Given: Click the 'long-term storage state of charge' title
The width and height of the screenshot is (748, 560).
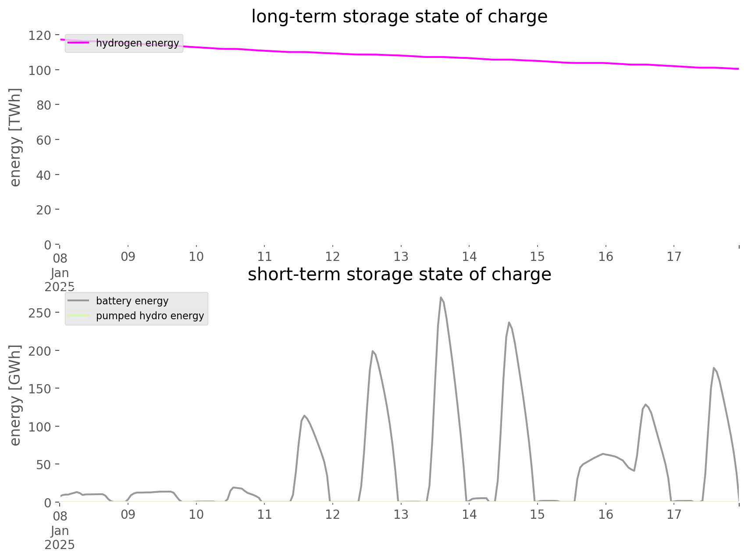Looking at the screenshot, I should 399,17.
